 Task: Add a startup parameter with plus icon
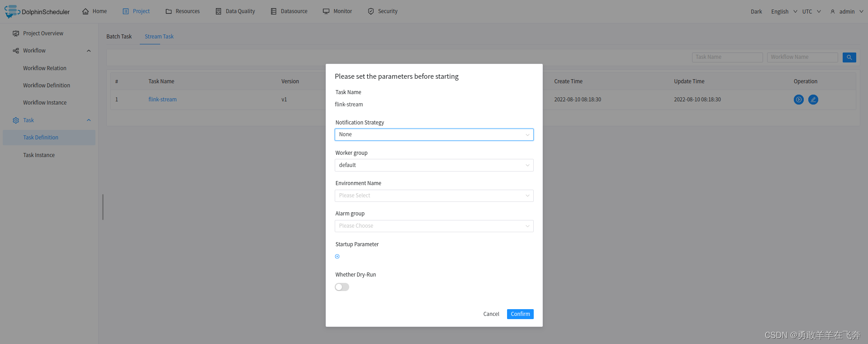pyautogui.click(x=337, y=257)
